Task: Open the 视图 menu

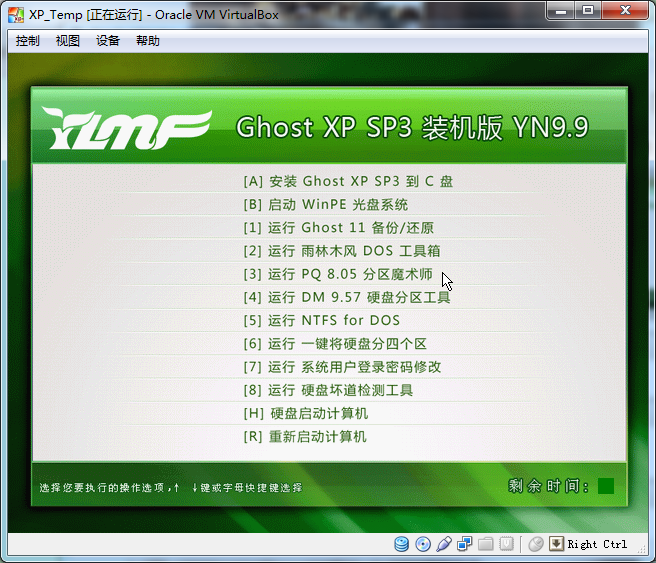Action: click(x=68, y=41)
